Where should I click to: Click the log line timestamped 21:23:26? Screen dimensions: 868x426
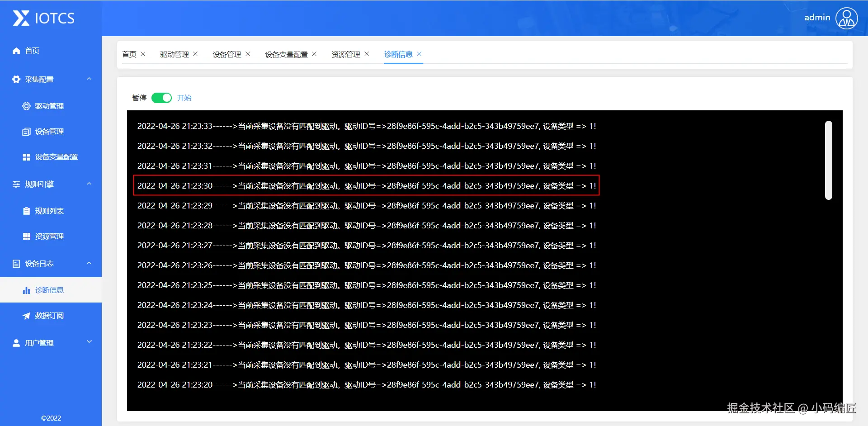[367, 265]
